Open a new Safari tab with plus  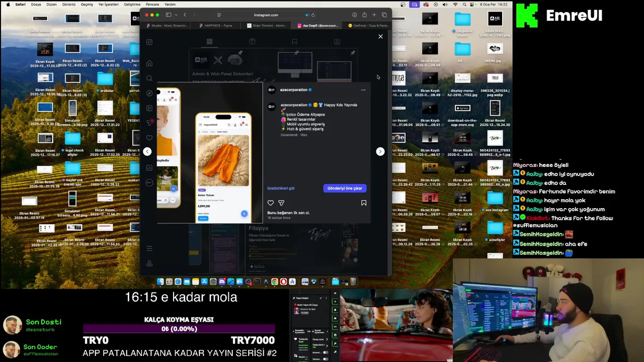point(374,15)
